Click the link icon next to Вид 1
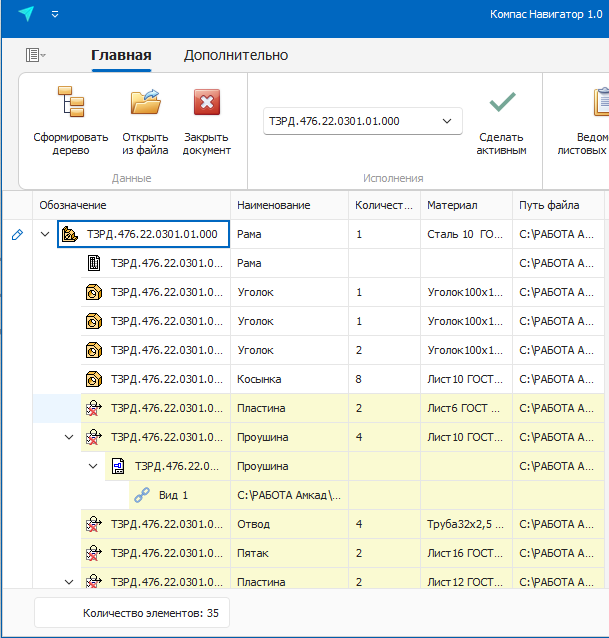This screenshot has height=638, width=609. [x=141, y=495]
